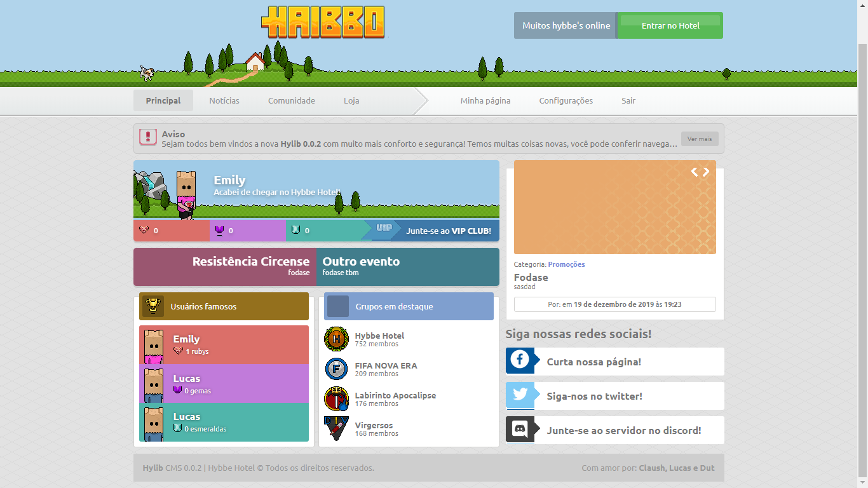Click Emily's avatar in the famous users list

click(153, 346)
